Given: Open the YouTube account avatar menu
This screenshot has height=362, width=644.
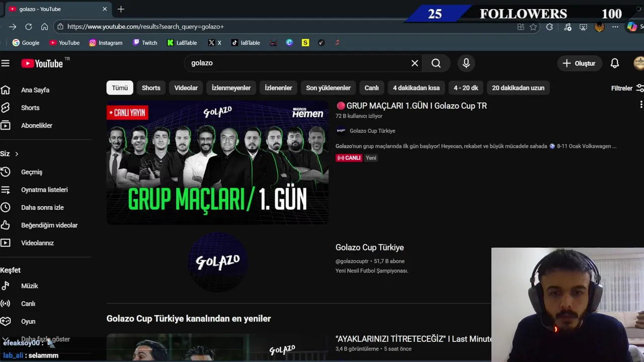Looking at the screenshot, I should click(638, 63).
